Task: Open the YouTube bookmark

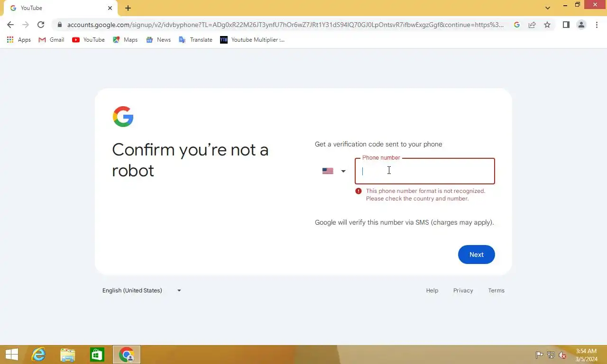Action: pos(88,40)
